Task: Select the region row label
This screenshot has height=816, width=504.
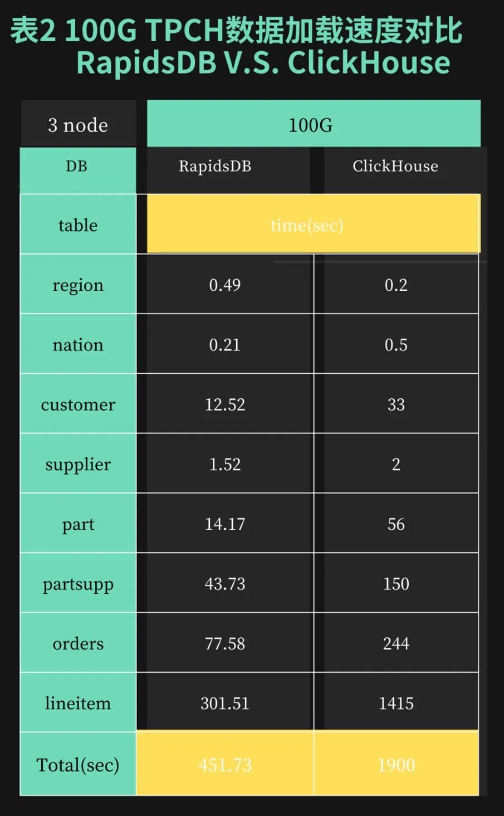Action: point(78,285)
